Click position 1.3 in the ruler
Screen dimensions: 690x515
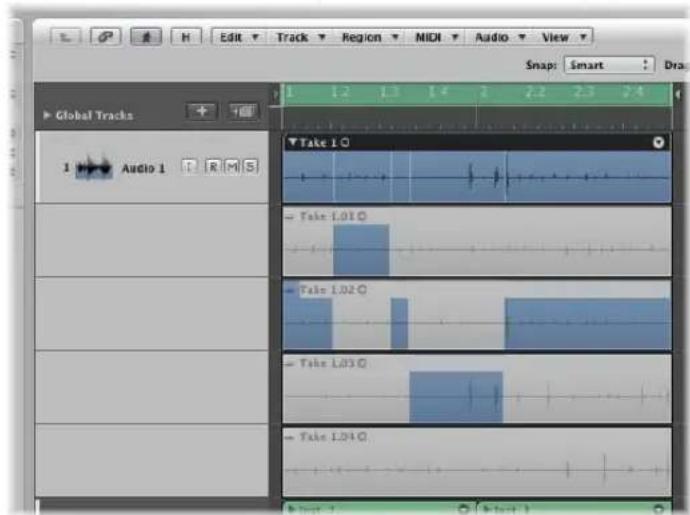coord(389,92)
